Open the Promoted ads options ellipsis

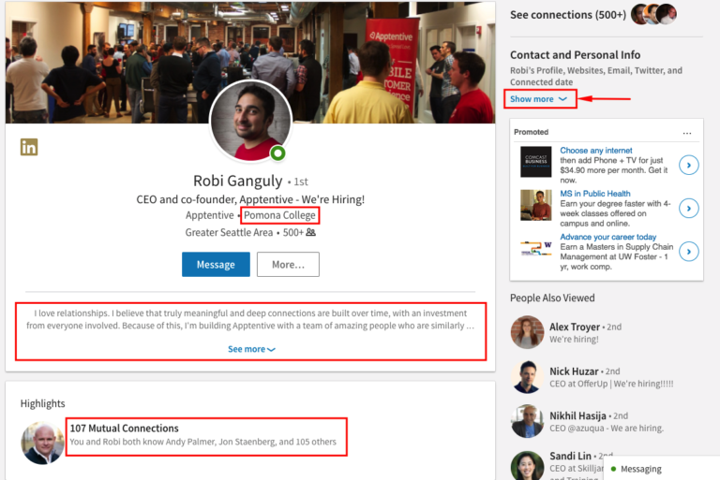(x=687, y=133)
